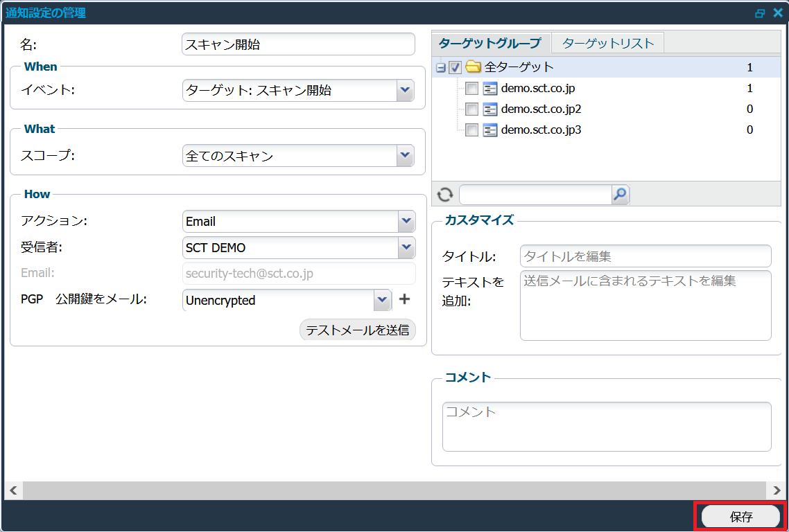Click the 全ターゲット folder icon
Image resolution: width=789 pixels, height=532 pixels.
pyautogui.click(x=473, y=66)
